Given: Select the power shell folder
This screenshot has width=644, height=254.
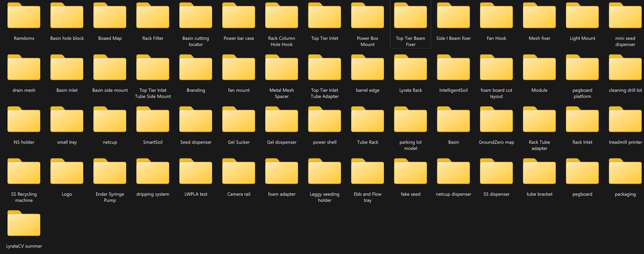Looking at the screenshot, I should pyautogui.click(x=325, y=119).
